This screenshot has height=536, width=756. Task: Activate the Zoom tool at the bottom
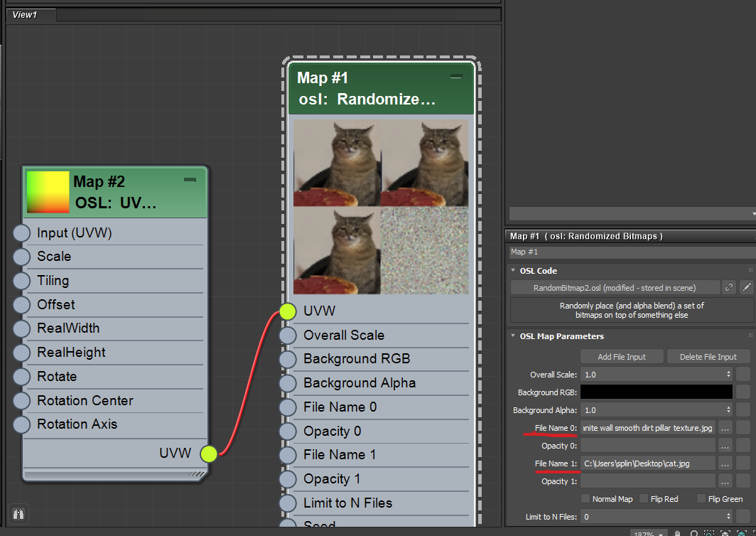tap(694, 532)
